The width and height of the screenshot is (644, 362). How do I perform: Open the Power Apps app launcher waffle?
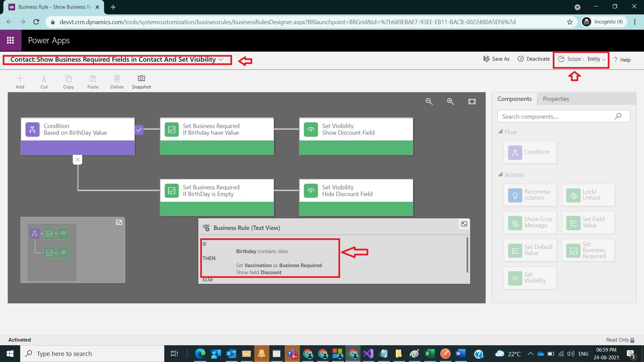(10, 41)
